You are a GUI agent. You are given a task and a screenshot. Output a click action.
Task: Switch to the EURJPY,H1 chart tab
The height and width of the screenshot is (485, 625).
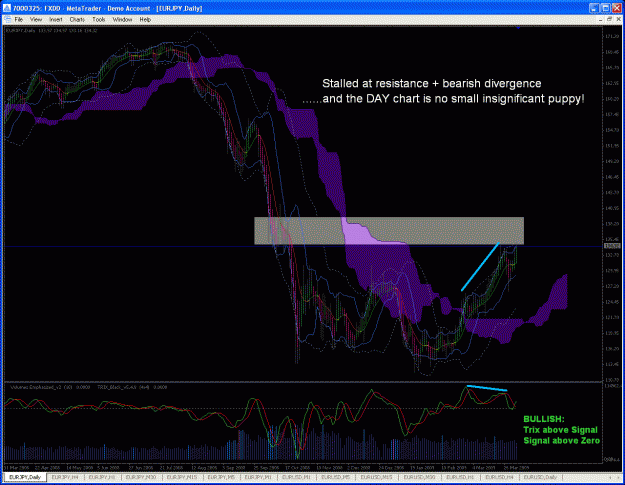click(102, 477)
